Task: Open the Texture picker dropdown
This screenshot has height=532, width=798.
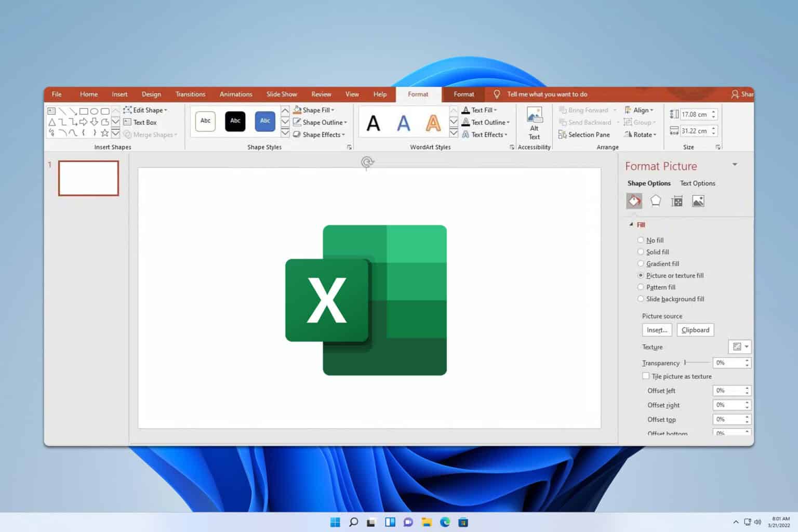Action: (740, 347)
